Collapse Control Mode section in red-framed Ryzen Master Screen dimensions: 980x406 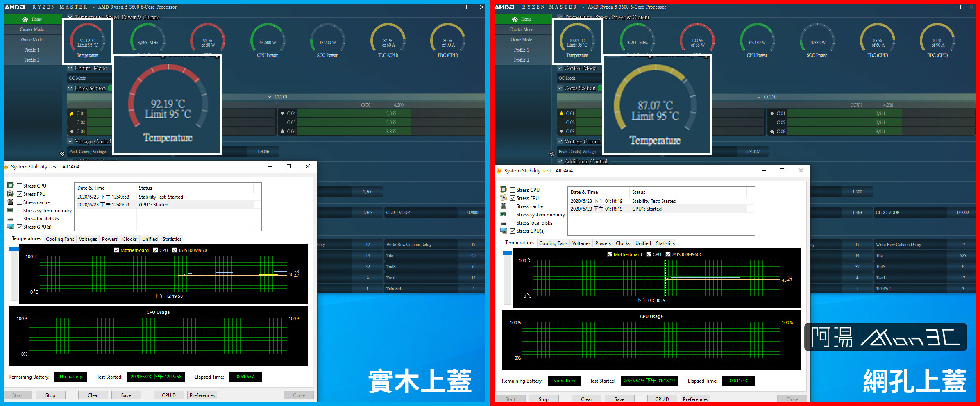560,68
